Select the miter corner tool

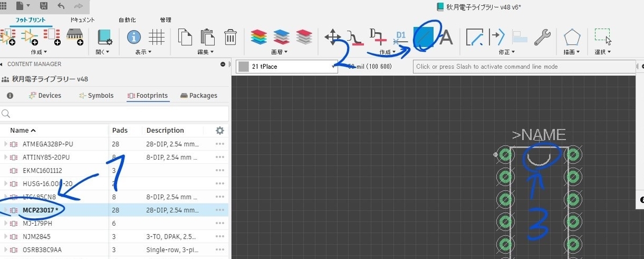(475, 37)
